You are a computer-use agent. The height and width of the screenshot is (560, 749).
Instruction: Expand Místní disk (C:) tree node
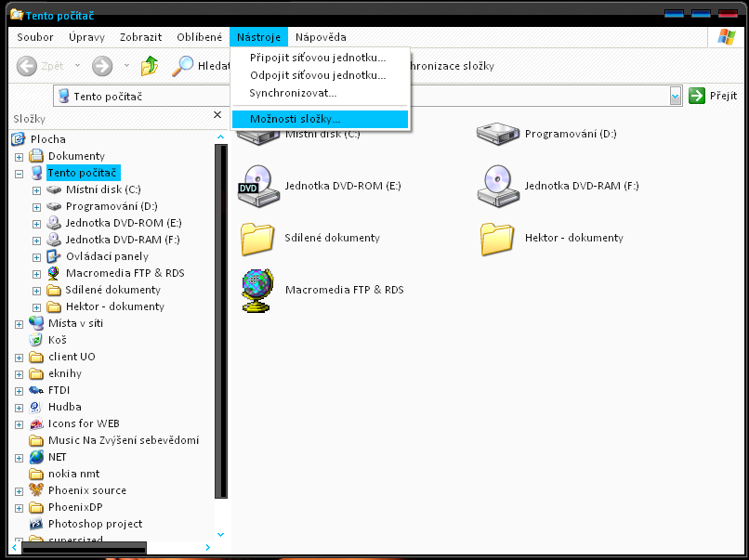click(x=36, y=190)
